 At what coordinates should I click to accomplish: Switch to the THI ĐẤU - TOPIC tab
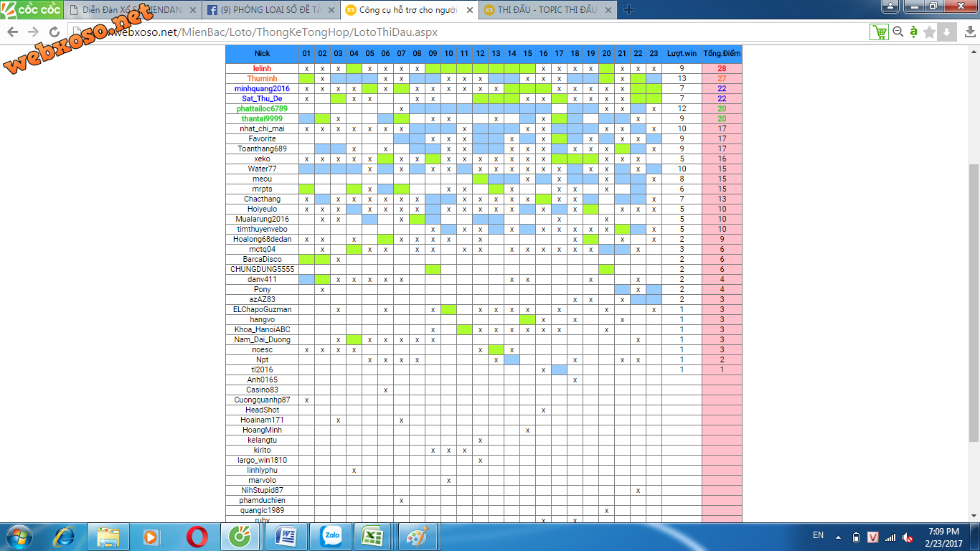tap(545, 10)
